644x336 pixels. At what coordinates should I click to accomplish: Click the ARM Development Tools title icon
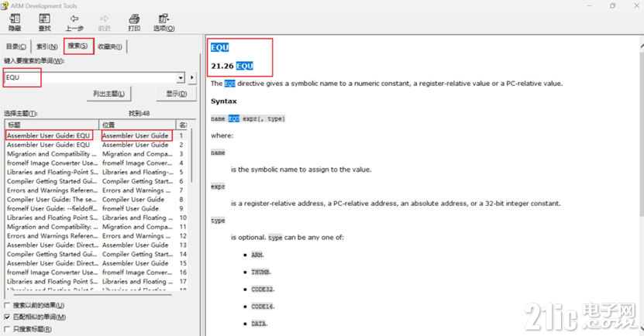coord(5,5)
